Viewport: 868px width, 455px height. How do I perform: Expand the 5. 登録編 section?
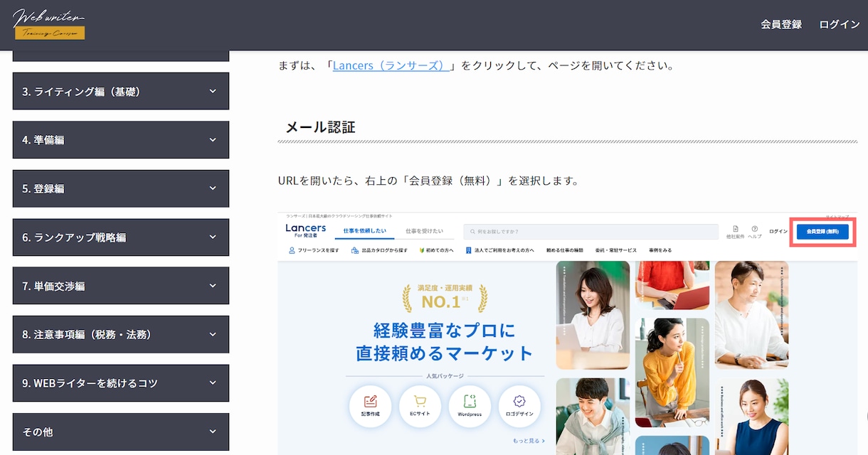pyautogui.click(x=121, y=188)
